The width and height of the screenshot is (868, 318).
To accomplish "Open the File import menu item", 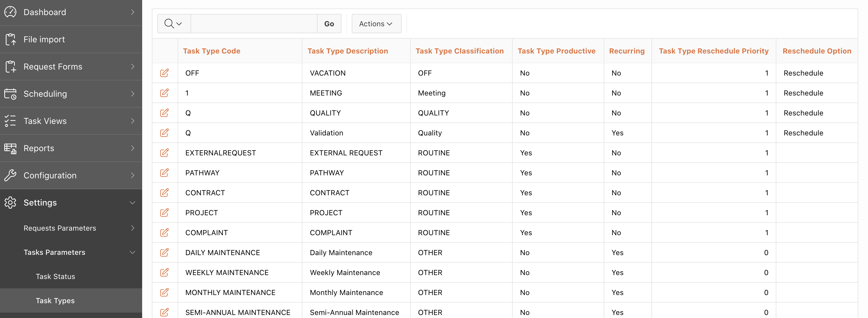I will (x=71, y=39).
